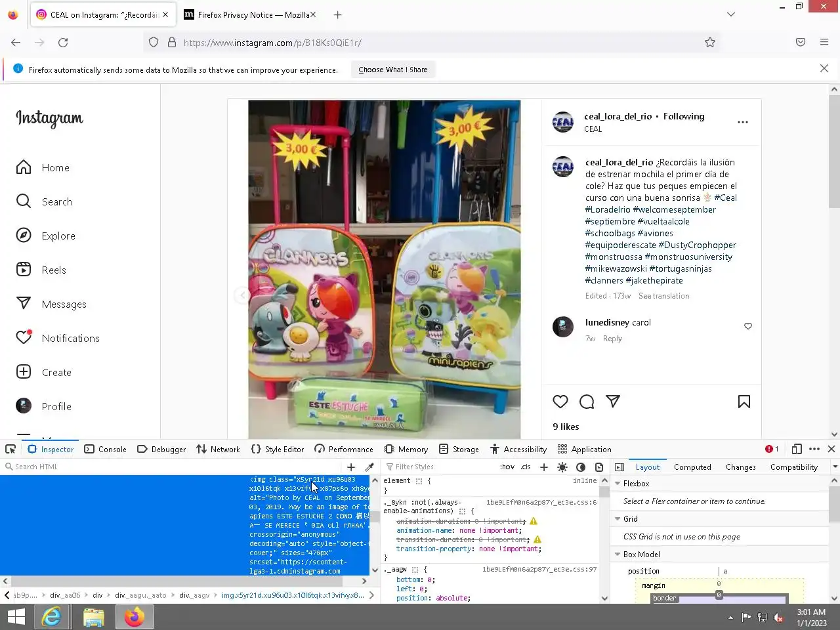Viewport: 840px width, 630px height.
Task: Open list all tabs dropdown arrow
Action: (x=731, y=14)
